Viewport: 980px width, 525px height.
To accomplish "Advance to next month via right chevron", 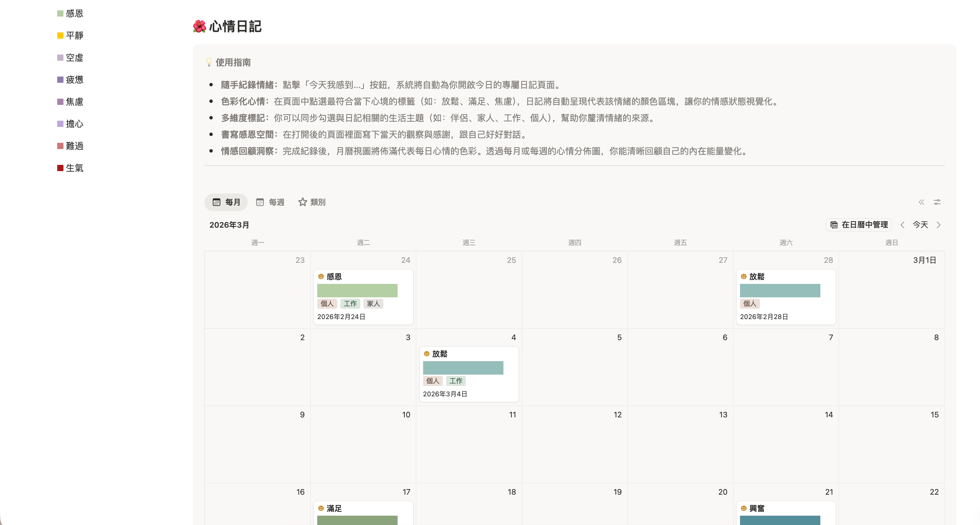I will pyautogui.click(x=939, y=225).
